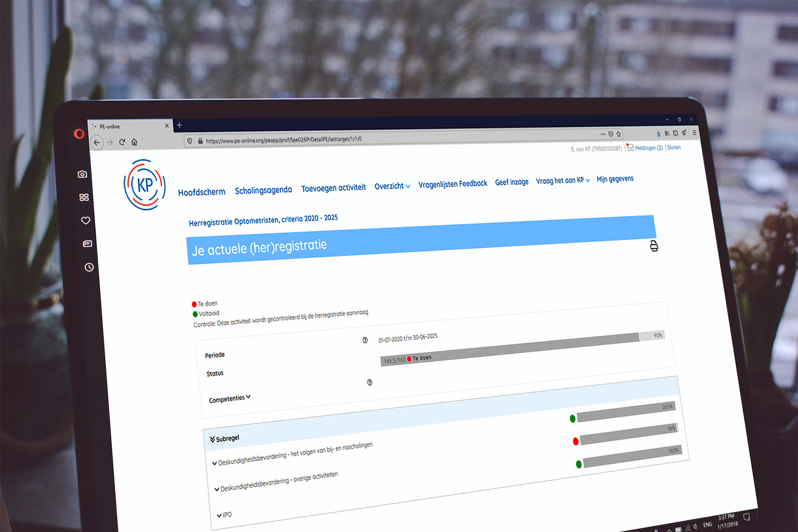
Task: Click the Sluiten link at top right
Action: 674,147
